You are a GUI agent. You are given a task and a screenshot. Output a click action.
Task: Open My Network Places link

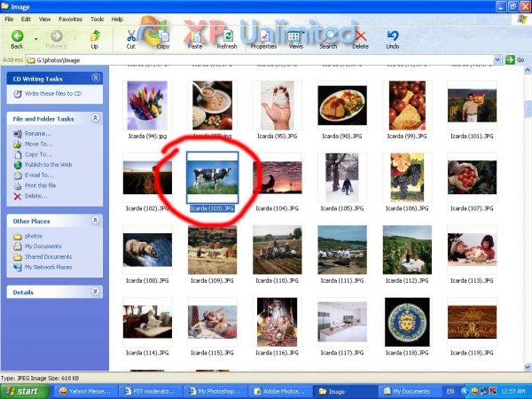click(48, 268)
